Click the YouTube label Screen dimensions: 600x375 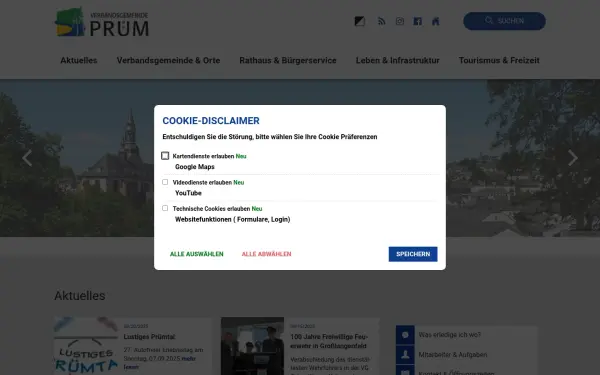tap(188, 193)
